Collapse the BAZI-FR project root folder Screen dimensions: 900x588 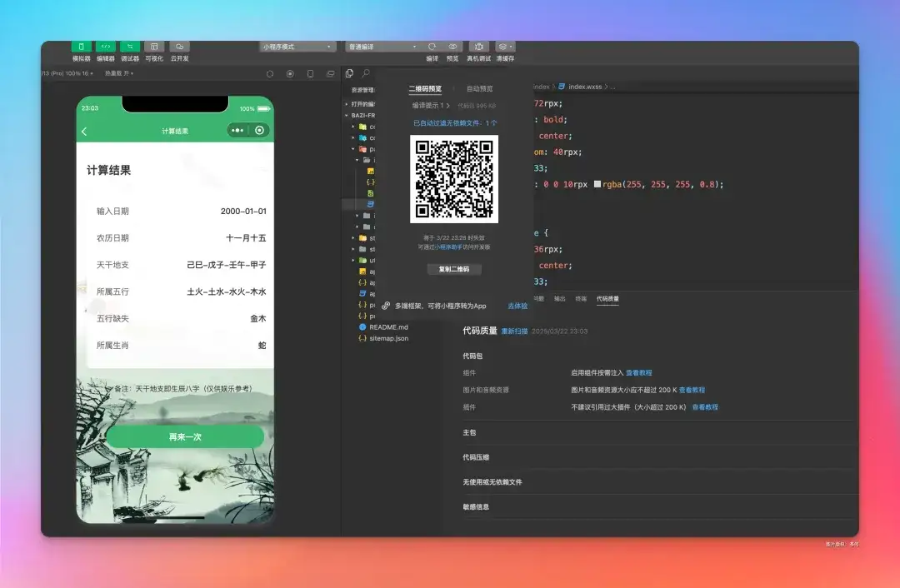(360, 115)
